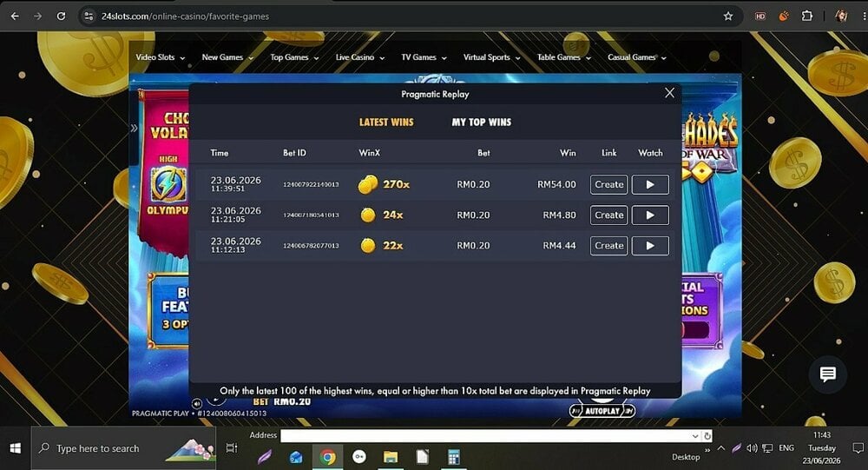Create a link for the 24x win

[x=609, y=215]
